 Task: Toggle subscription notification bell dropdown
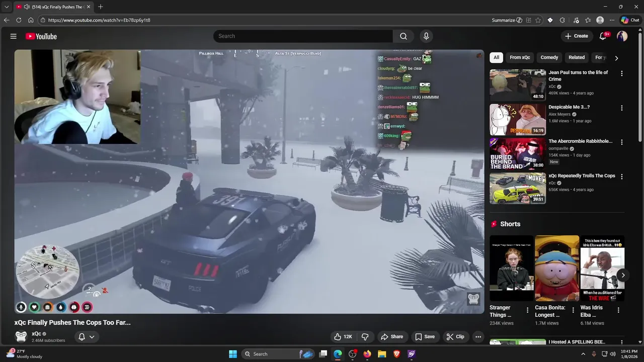click(86, 337)
